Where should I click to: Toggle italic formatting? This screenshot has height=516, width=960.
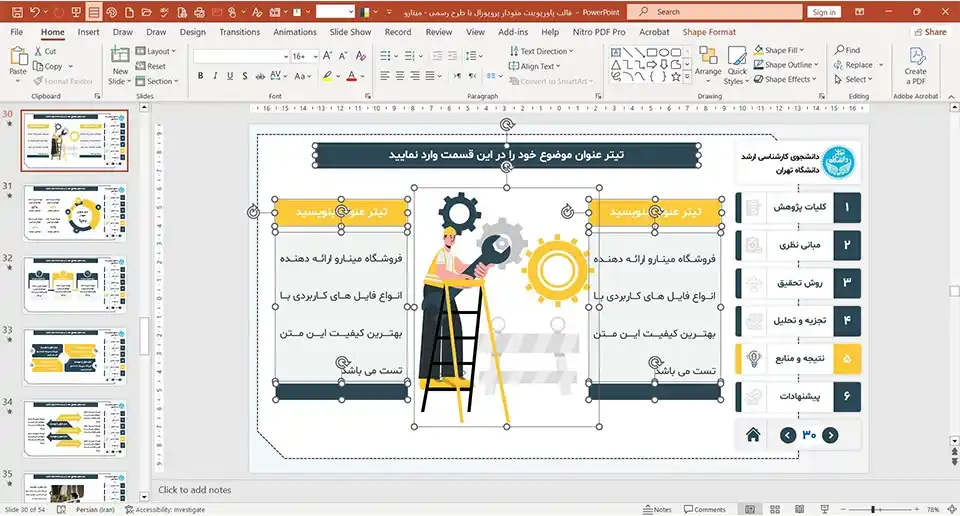tap(215, 76)
